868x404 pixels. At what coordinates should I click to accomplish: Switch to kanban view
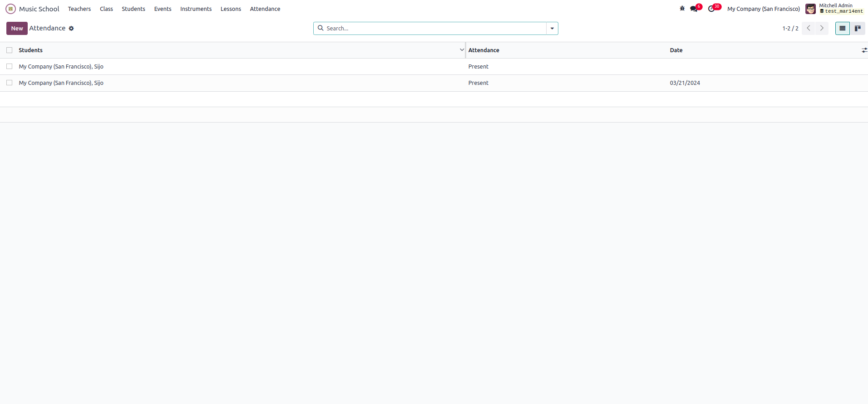pyautogui.click(x=858, y=28)
